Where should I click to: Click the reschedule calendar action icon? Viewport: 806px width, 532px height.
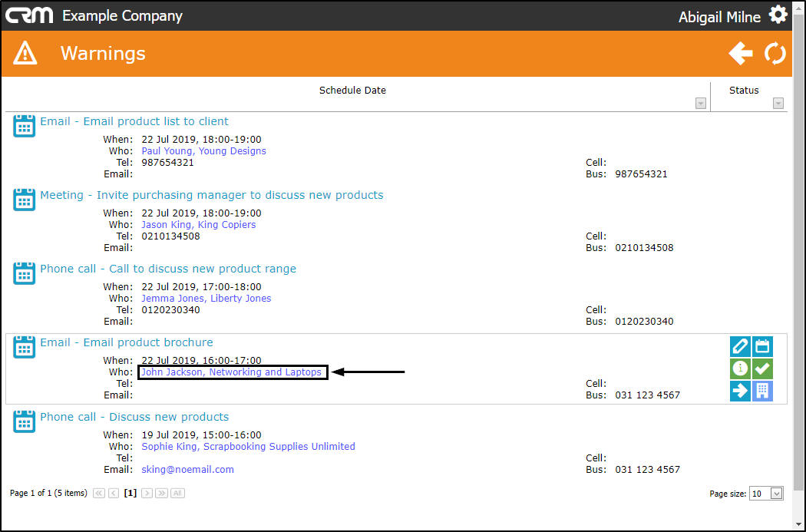[x=762, y=346]
